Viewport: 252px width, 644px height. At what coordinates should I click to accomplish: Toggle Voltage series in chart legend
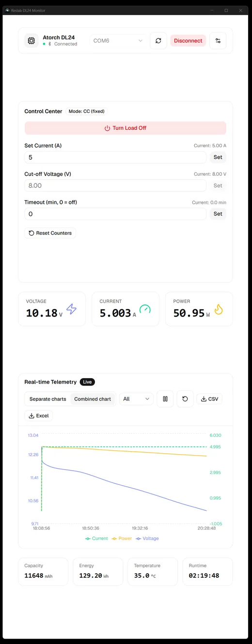[x=147, y=538]
